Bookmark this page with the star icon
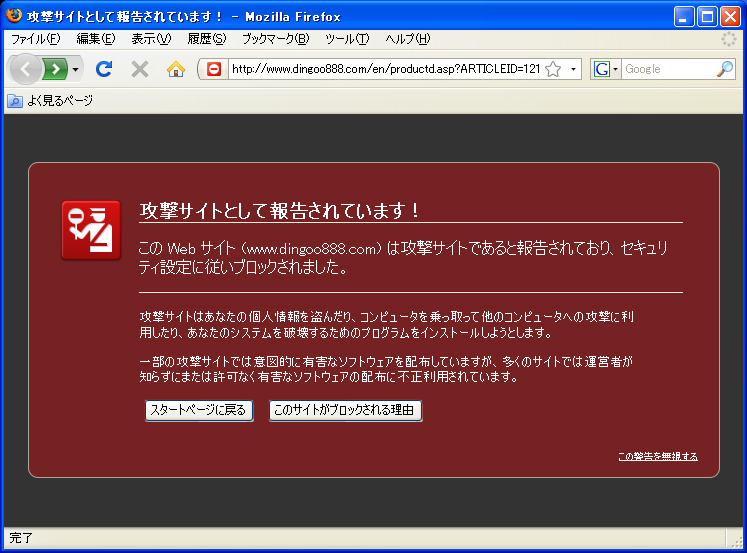747x553 pixels. pyautogui.click(x=553, y=70)
